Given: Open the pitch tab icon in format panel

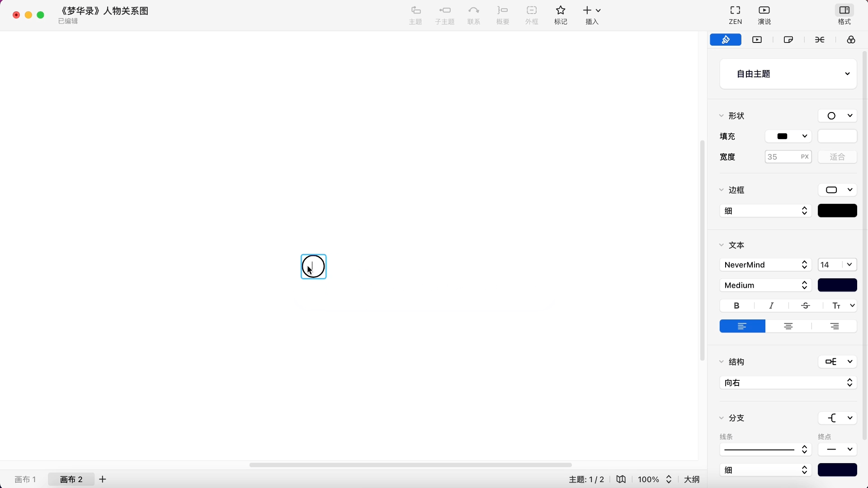Looking at the screenshot, I should click(x=757, y=40).
